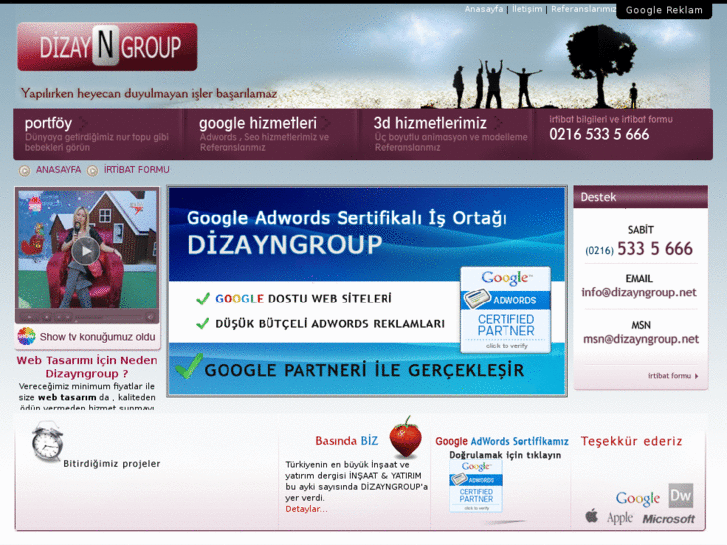Click the alarm clock icon
This screenshot has width=727, height=545.
click(x=47, y=441)
